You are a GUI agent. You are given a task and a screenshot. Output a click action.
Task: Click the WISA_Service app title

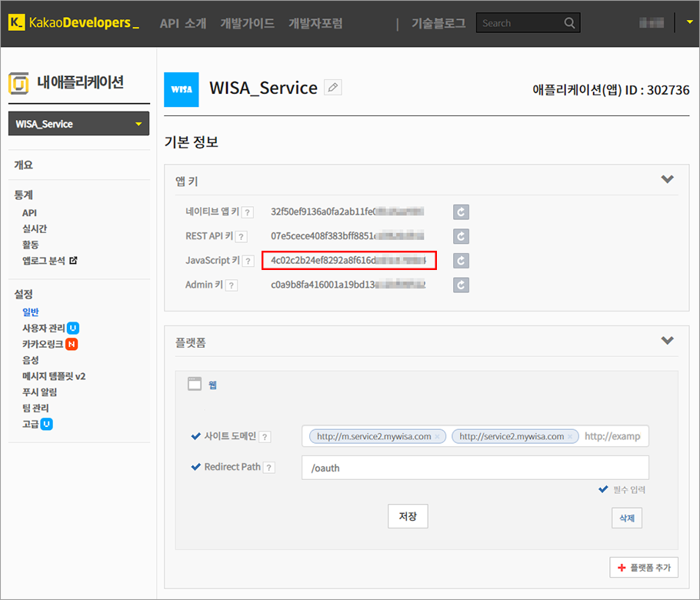(263, 88)
